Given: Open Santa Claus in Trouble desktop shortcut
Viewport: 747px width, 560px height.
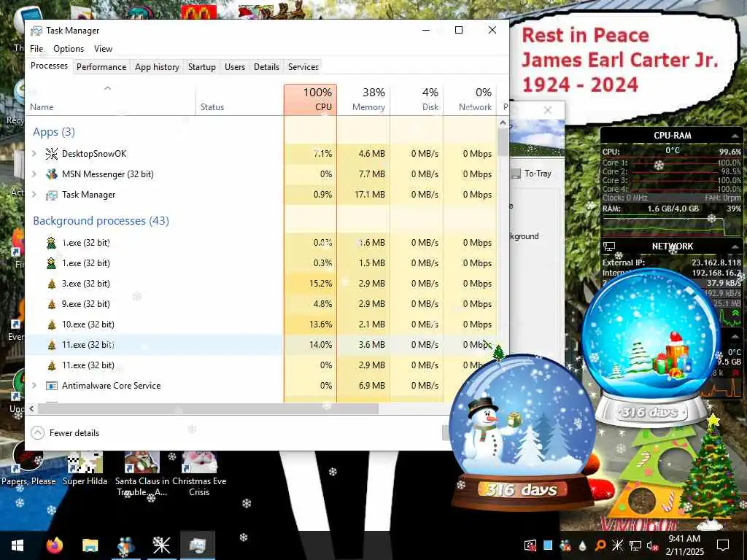Looking at the screenshot, I should click(x=142, y=474).
